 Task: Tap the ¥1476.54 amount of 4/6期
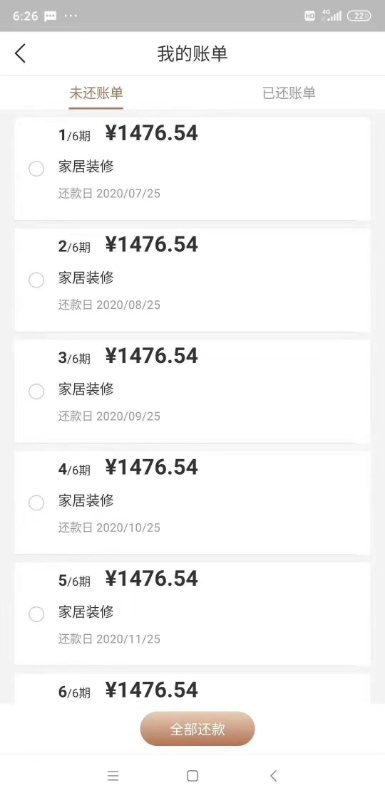coord(151,467)
